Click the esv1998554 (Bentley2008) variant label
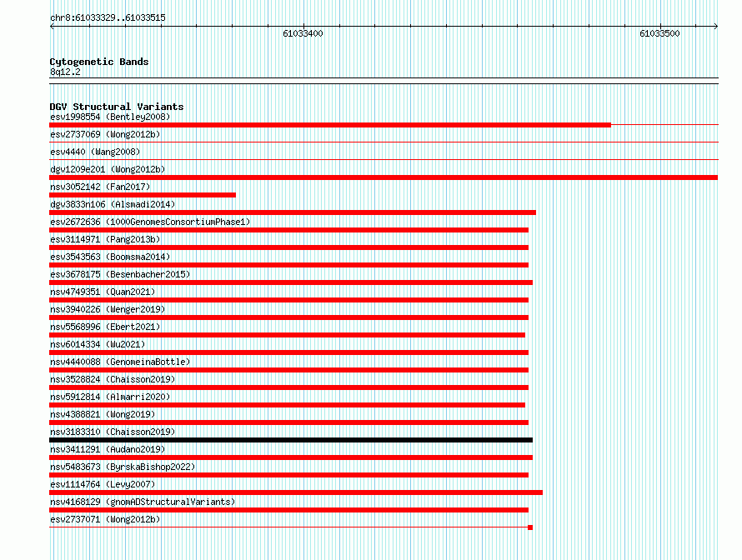Screen dimensions: 742x560 [110, 117]
